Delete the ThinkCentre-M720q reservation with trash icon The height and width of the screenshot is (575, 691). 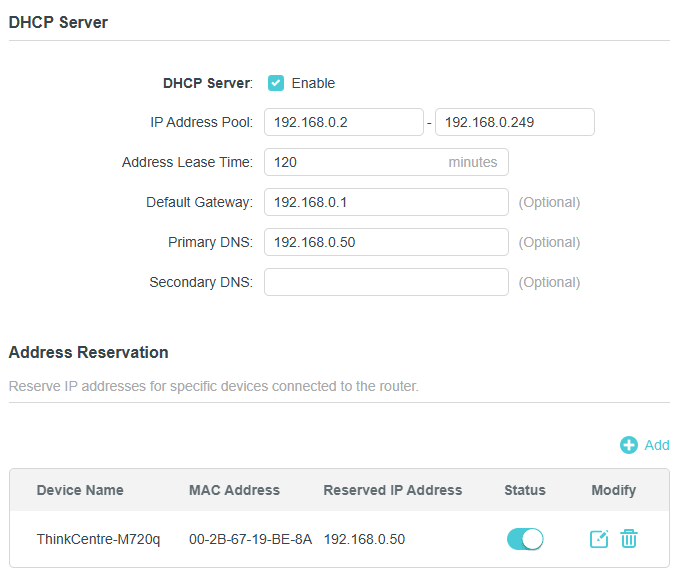tap(629, 539)
